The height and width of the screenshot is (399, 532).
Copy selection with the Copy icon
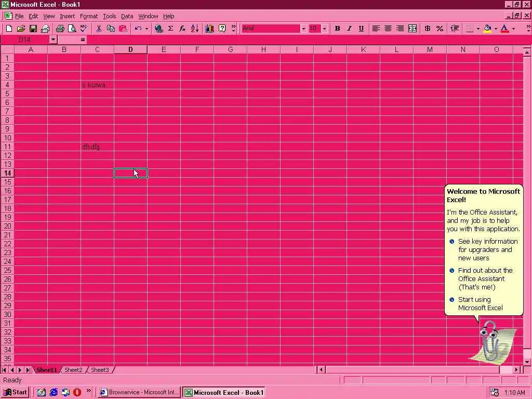(111, 29)
